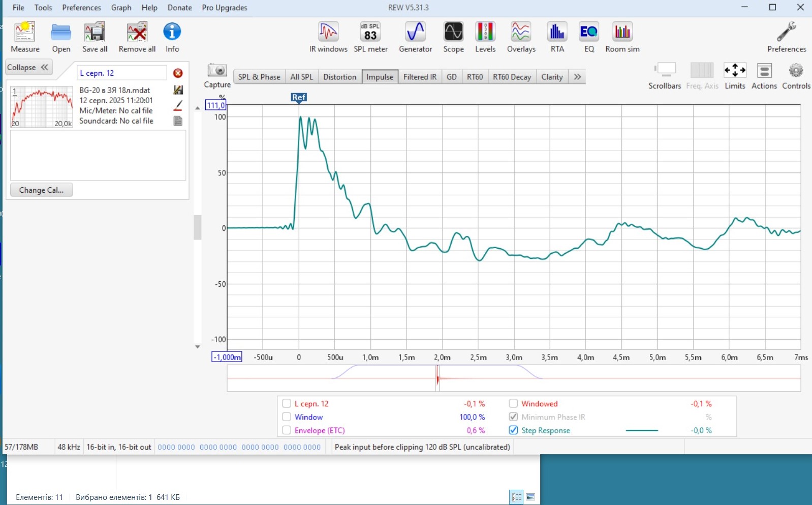Open the signal Generator
This screenshot has height=505, width=812.
416,37
